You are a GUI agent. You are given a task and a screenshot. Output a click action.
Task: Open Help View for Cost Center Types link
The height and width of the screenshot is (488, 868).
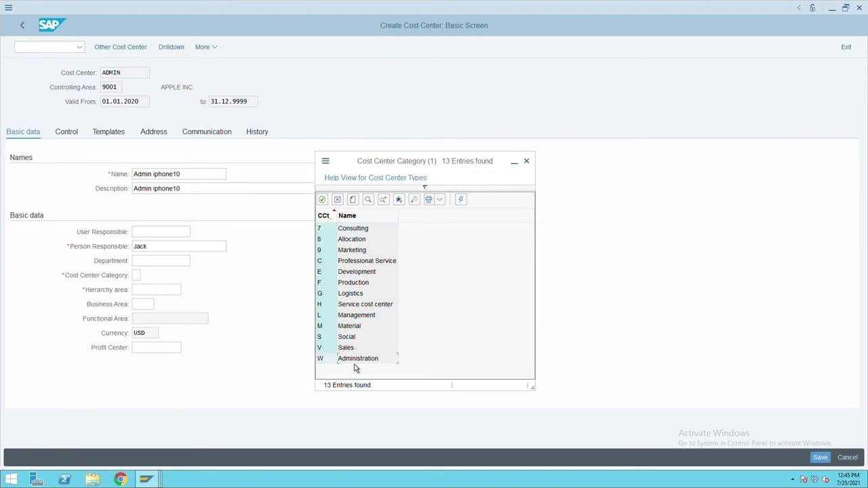(376, 178)
